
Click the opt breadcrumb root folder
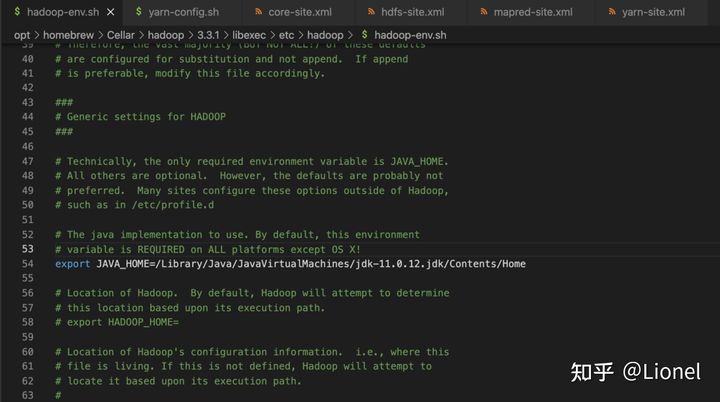pyautogui.click(x=22, y=34)
